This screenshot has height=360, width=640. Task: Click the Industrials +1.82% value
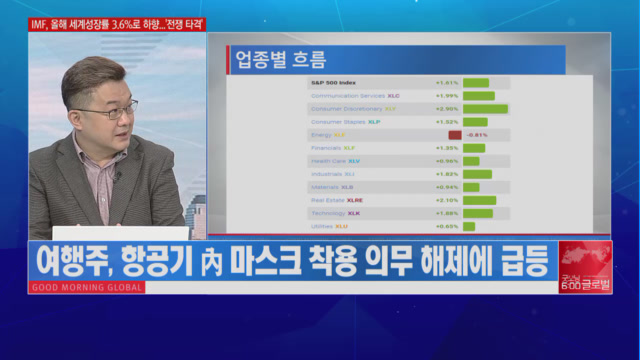447,174
